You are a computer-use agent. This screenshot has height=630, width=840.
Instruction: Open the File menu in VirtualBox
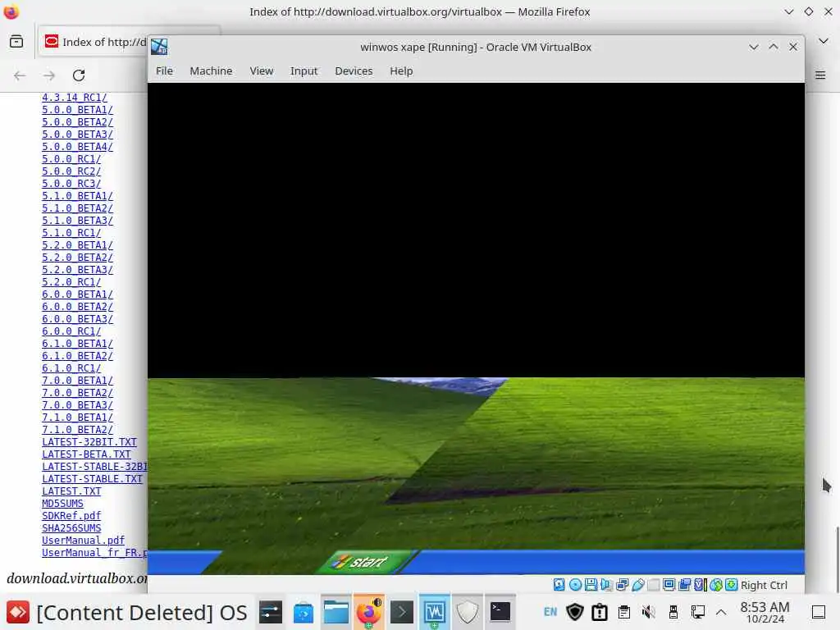(x=164, y=71)
